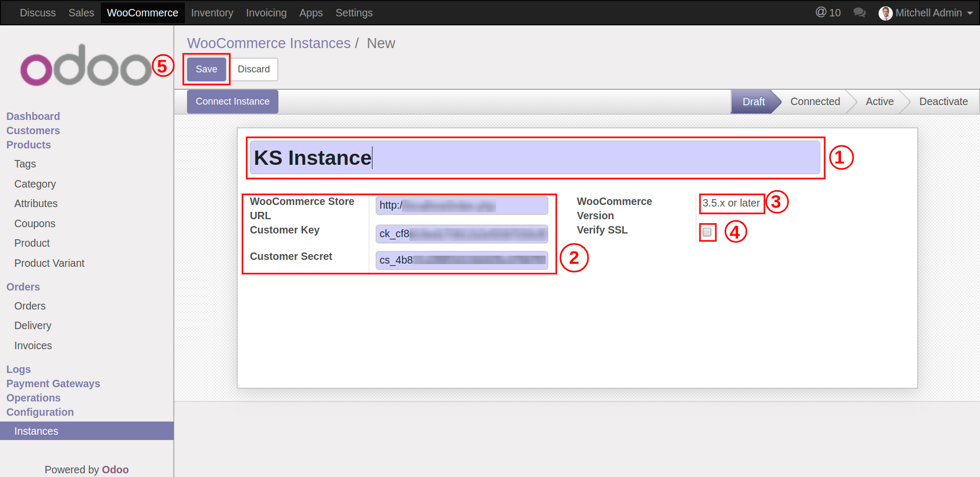Open Product Variant in sidebar
Screen dimensions: 980x477
pyautogui.click(x=49, y=263)
